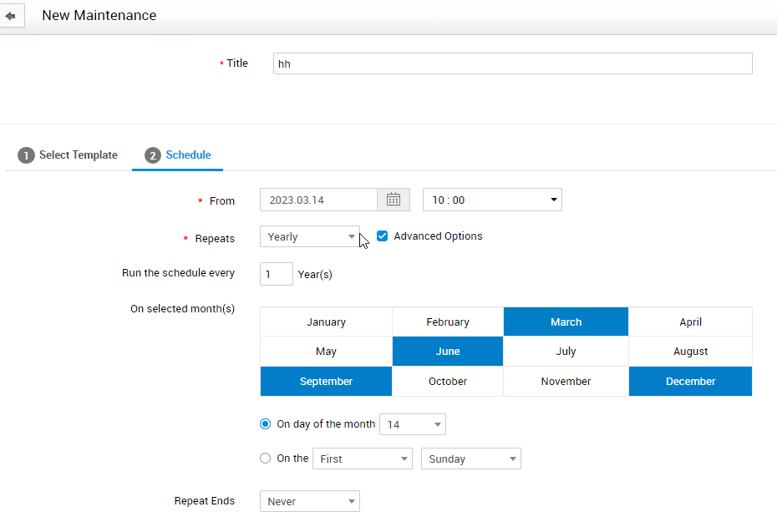Open the Repeats Yearly dropdown
The width and height of the screenshot is (777, 532).
[310, 237]
